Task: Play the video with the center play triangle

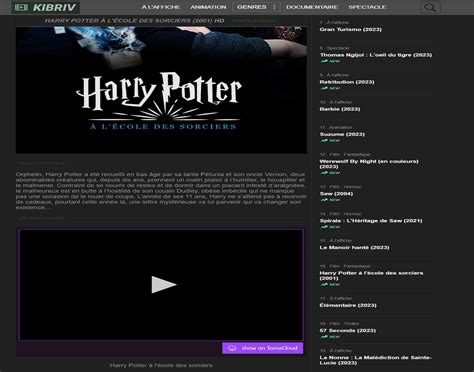Action: tap(164, 285)
